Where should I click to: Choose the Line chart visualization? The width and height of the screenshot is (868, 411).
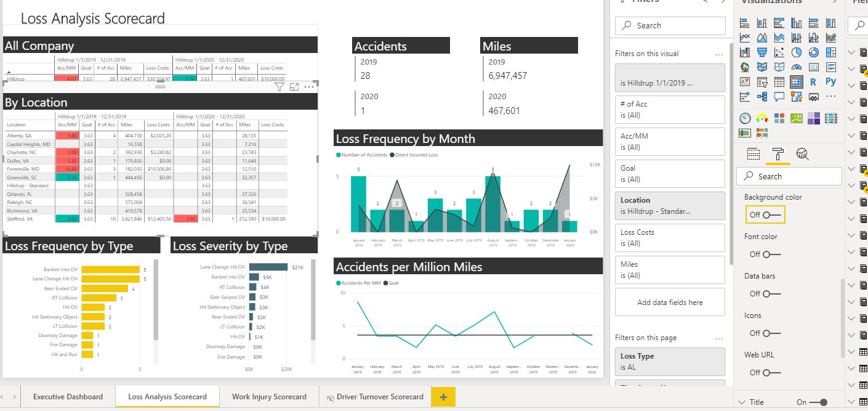coord(744,38)
